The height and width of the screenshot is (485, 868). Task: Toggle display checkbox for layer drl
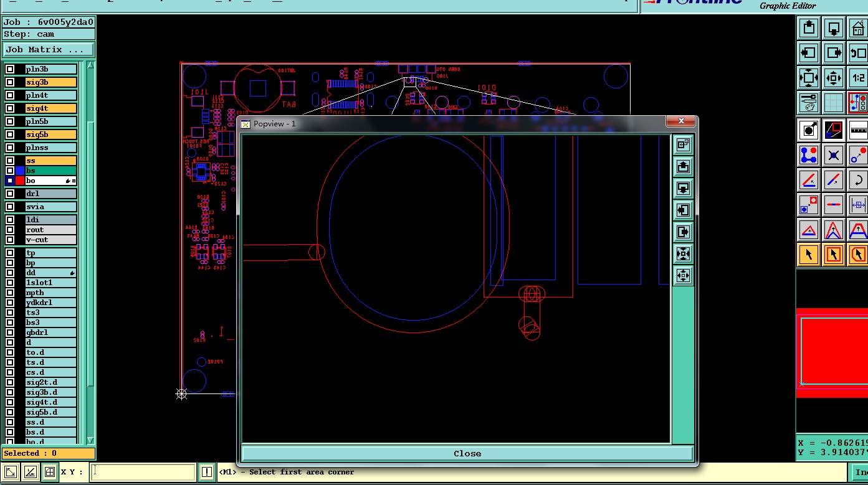click(x=10, y=194)
